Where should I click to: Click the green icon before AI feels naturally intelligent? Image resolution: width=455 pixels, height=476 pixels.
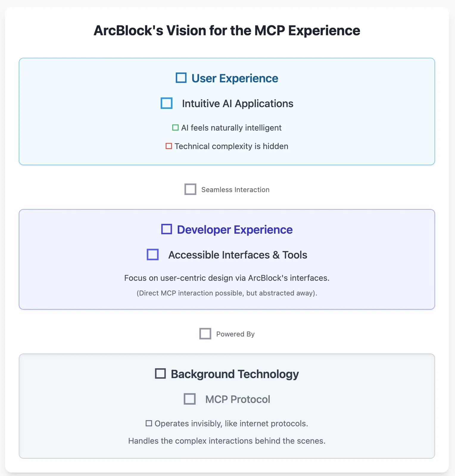coord(175,128)
